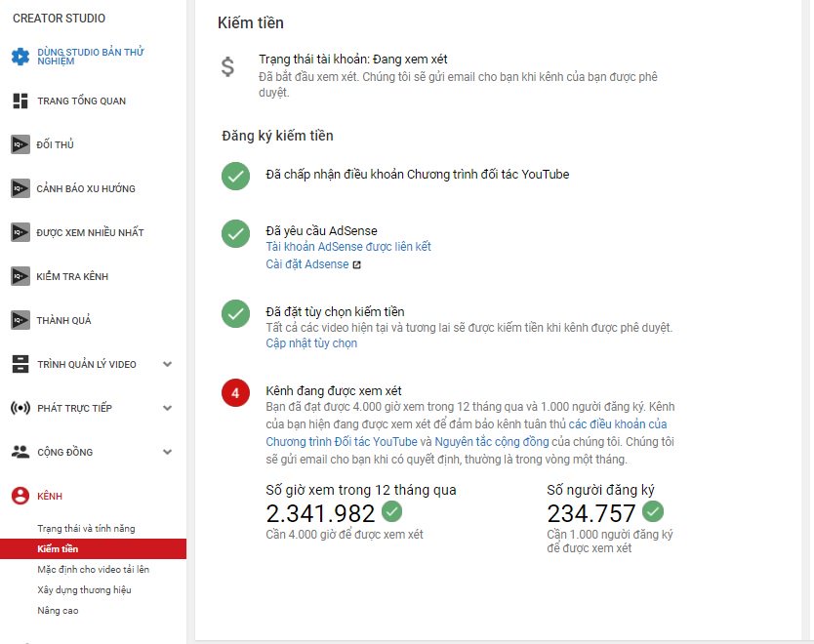Click Cộng đồng label in sidebar
The height and width of the screenshot is (644, 814).
(64, 452)
